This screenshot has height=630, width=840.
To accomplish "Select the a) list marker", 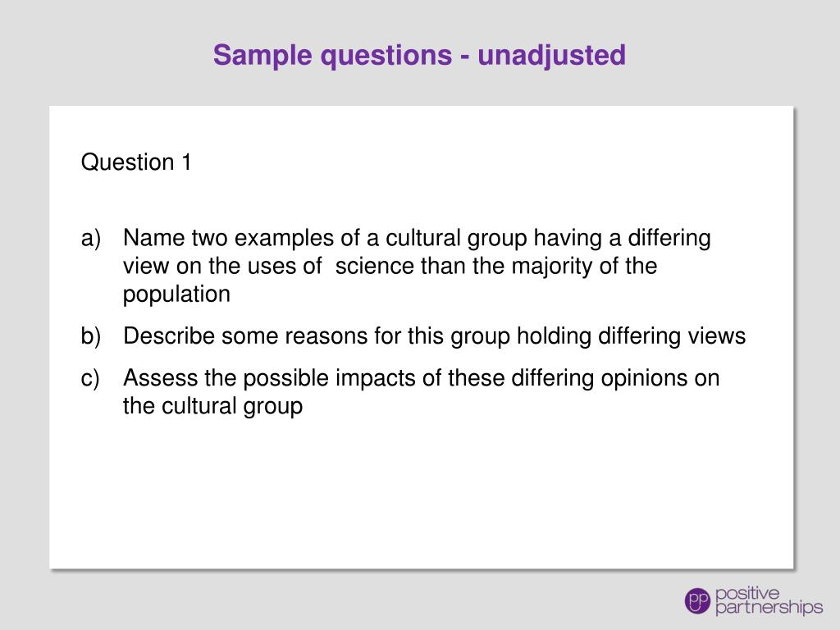I will [91, 238].
